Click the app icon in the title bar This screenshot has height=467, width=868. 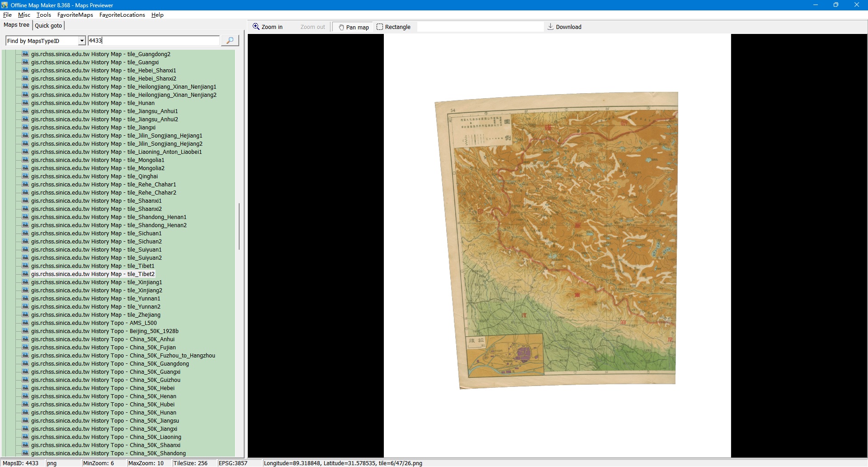pyautogui.click(x=5, y=5)
